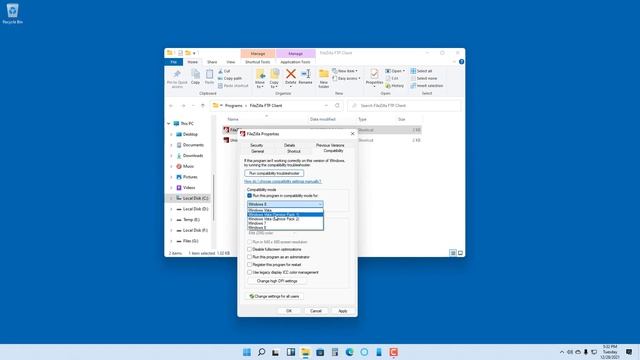640x360 pixels.
Task: Open the View tab in the Explorer ribbon
Action: point(231,62)
